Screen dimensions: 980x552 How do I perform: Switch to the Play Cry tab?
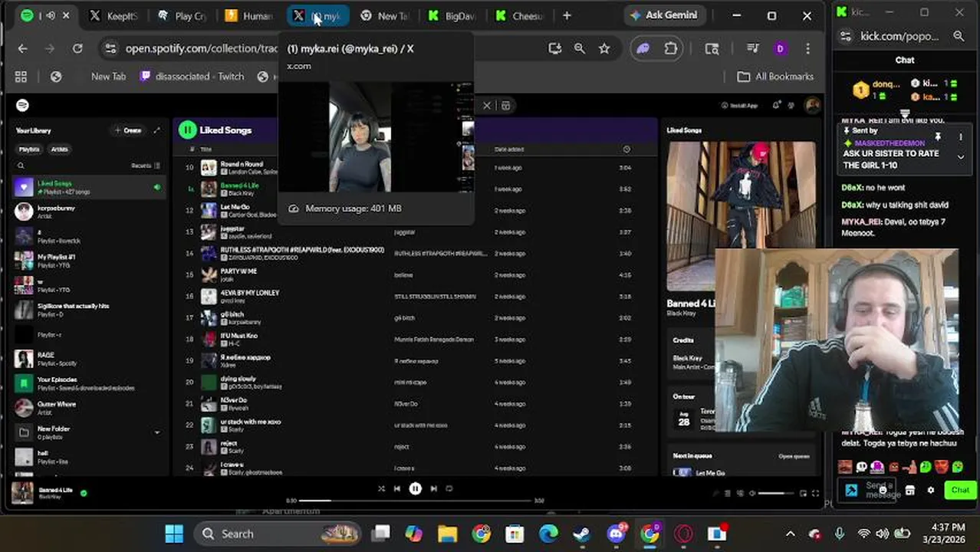click(181, 15)
